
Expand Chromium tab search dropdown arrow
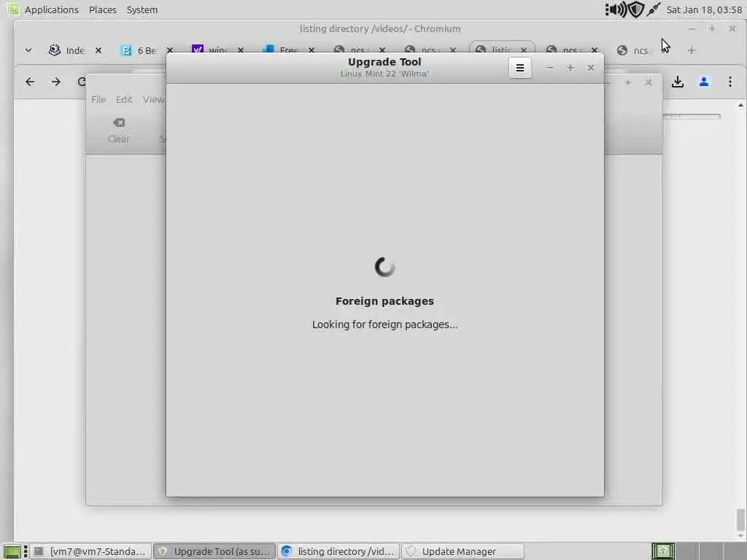(x=28, y=50)
